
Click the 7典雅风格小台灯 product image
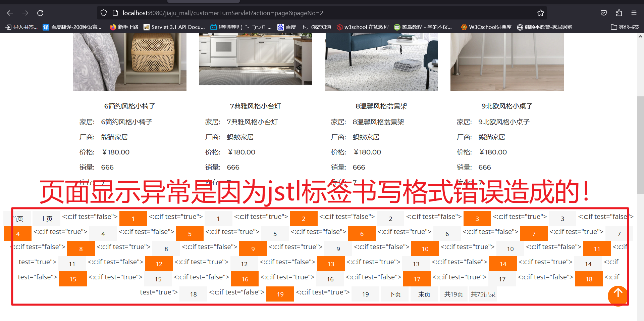coord(256,59)
